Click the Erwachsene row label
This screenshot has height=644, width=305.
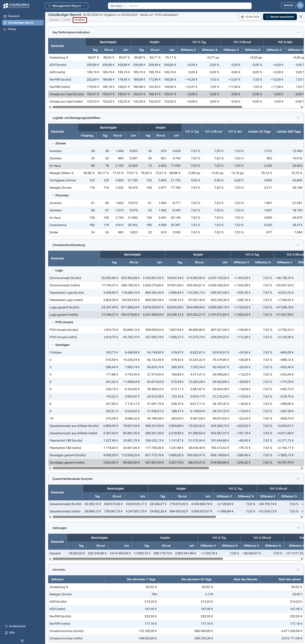58,225
